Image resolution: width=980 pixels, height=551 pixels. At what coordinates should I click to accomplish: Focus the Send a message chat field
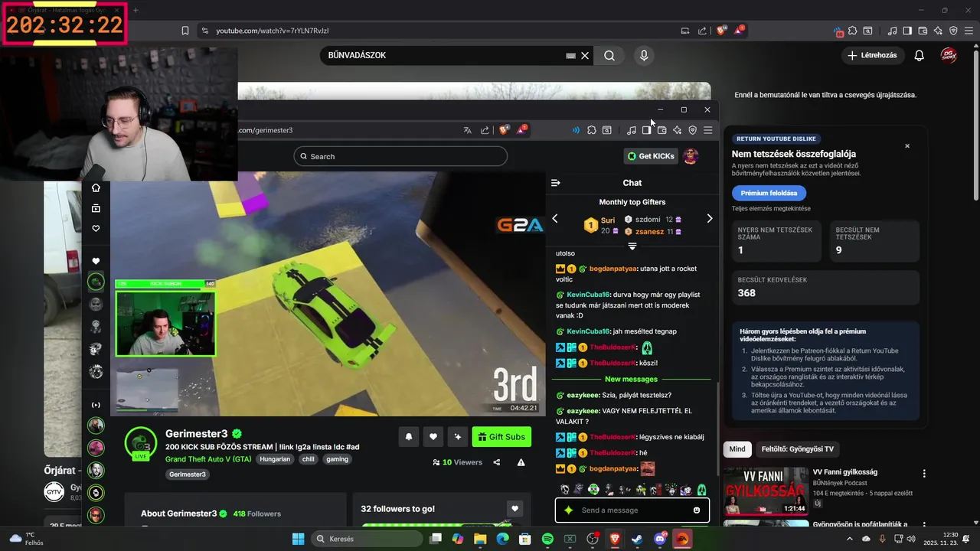click(632, 510)
